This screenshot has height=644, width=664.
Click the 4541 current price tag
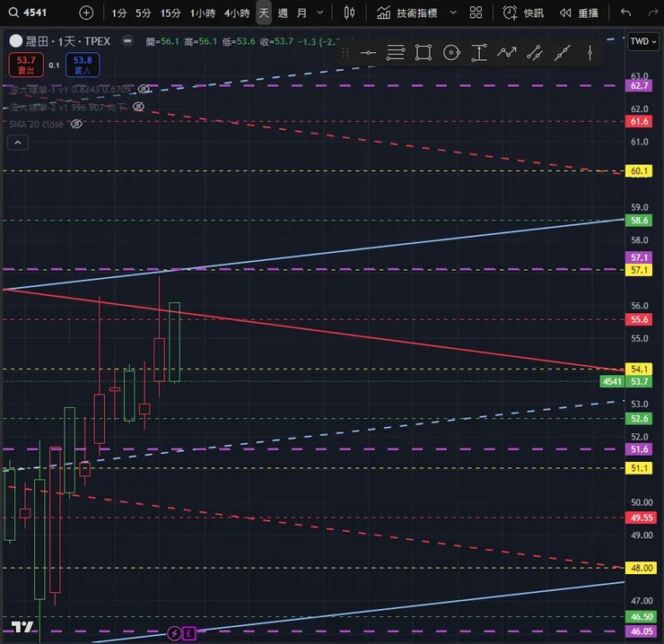[612, 381]
